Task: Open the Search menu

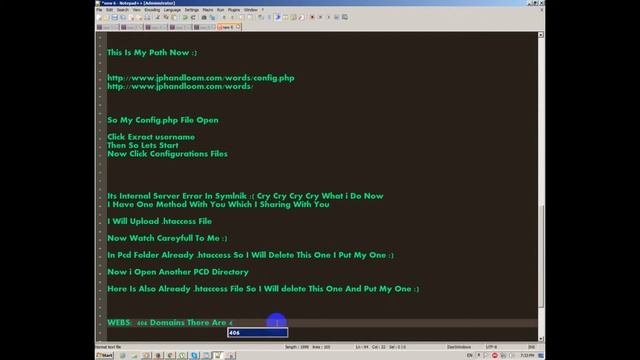Action: pos(122,10)
